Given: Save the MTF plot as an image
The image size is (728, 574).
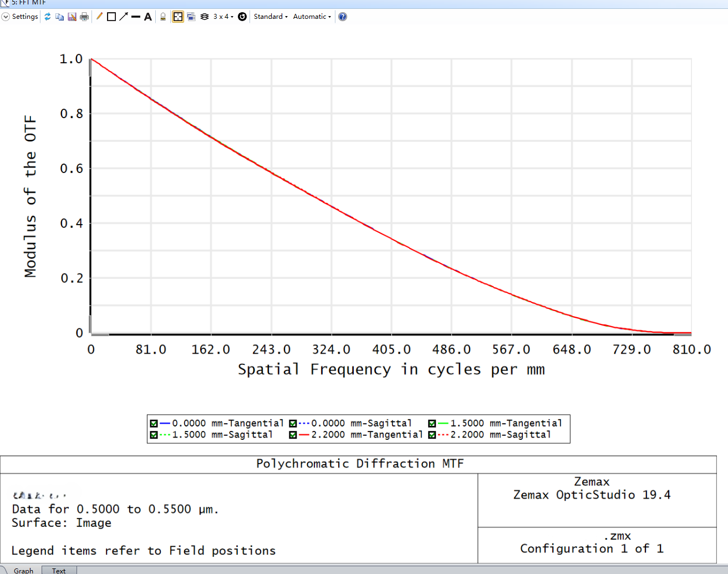Looking at the screenshot, I should coord(72,17).
